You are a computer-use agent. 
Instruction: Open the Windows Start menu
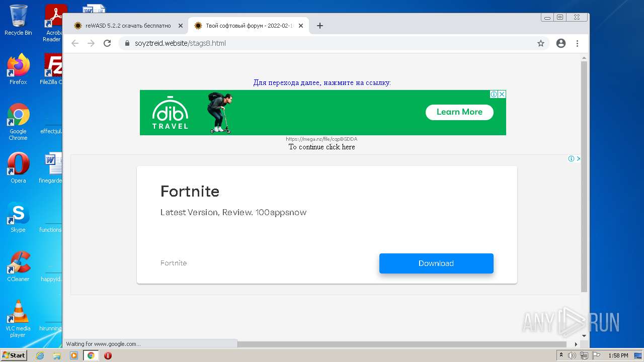[14, 355]
